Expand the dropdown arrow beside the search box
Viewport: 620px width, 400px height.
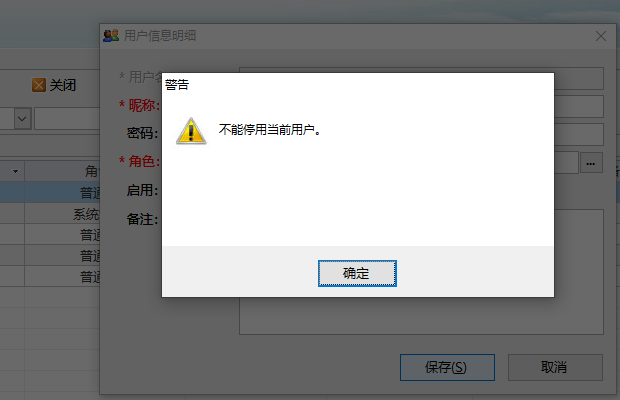(x=22, y=118)
